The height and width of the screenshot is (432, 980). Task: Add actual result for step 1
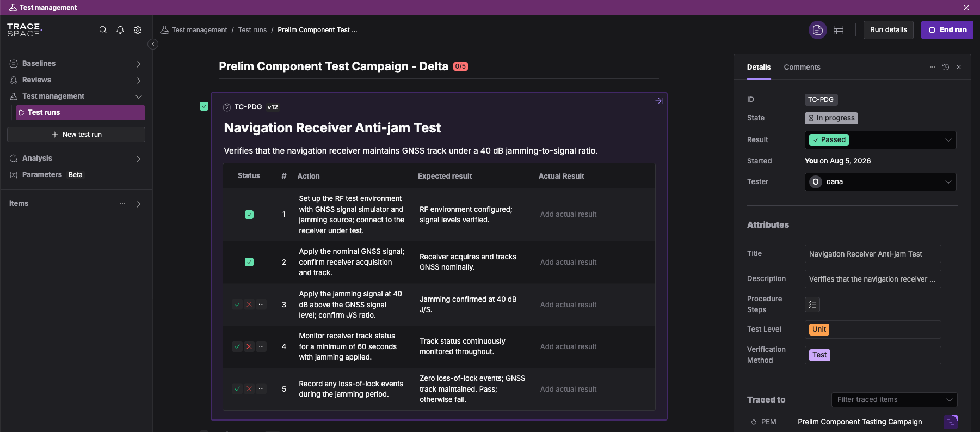(x=568, y=215)
